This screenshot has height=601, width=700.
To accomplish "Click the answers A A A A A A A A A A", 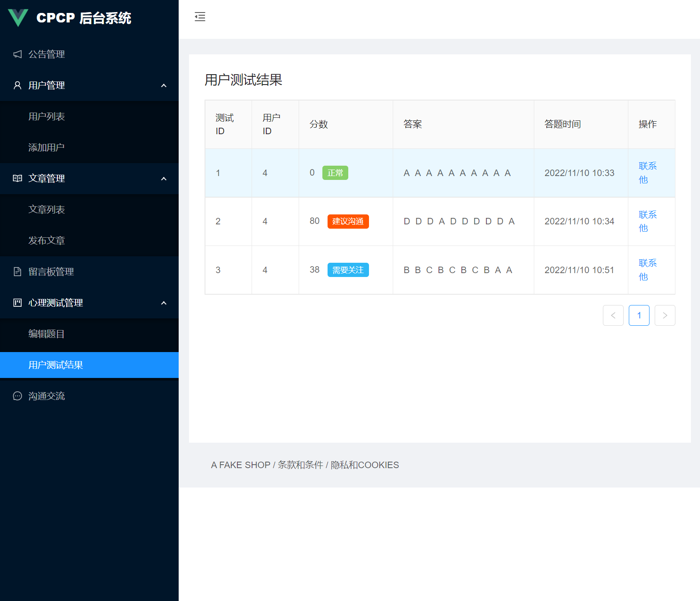I will pyautogui.click(x=457, y=173).
